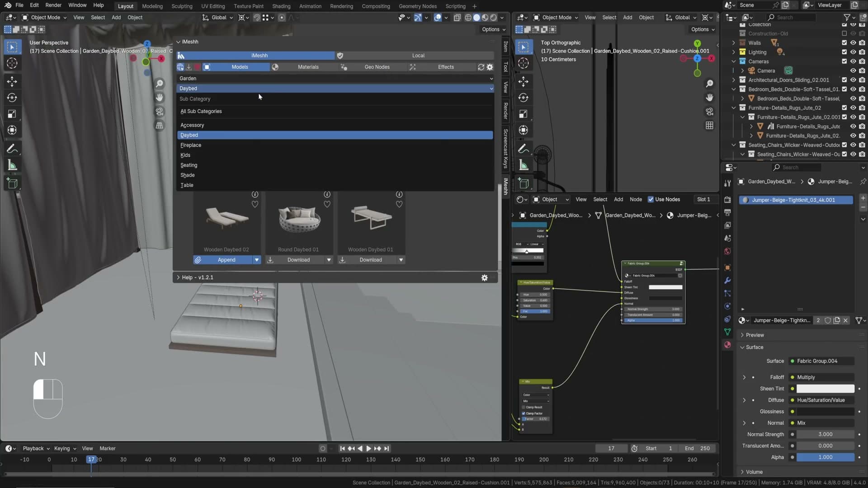Activate the Move tool in left viewport
The height and width of the screenshot is (488, 868).
pos(12,81)
